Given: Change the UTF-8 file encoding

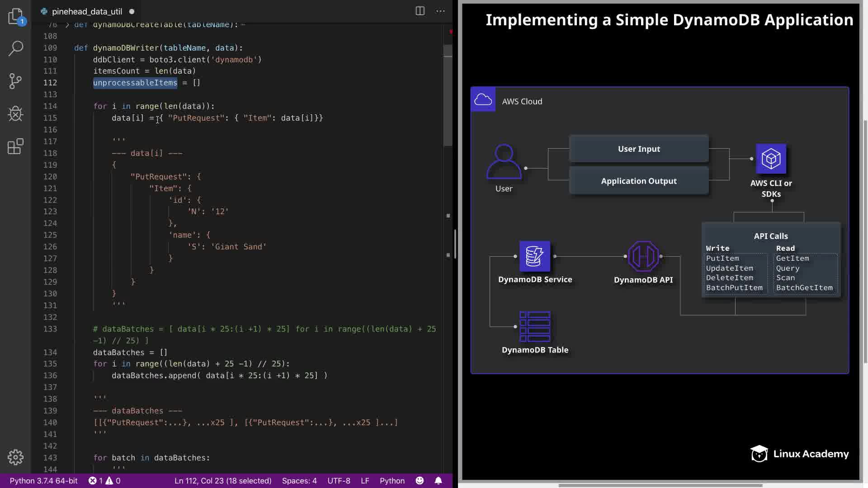Looking at the screenshot, I should pyautogui.click(x=339, y=481).
